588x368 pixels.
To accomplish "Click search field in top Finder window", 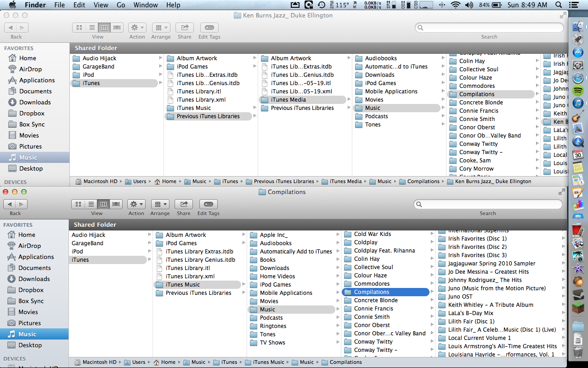I will tap(489, 28).
